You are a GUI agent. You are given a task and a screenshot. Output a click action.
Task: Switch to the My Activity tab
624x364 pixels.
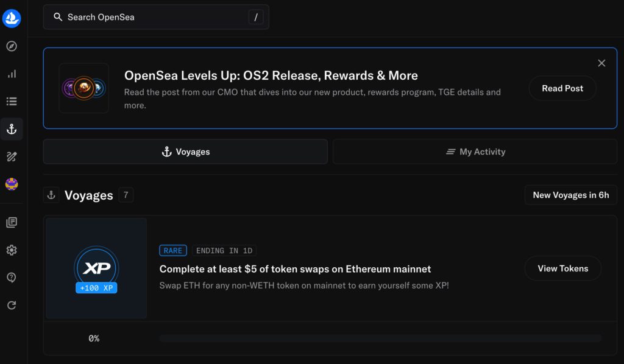coord(475,152)
